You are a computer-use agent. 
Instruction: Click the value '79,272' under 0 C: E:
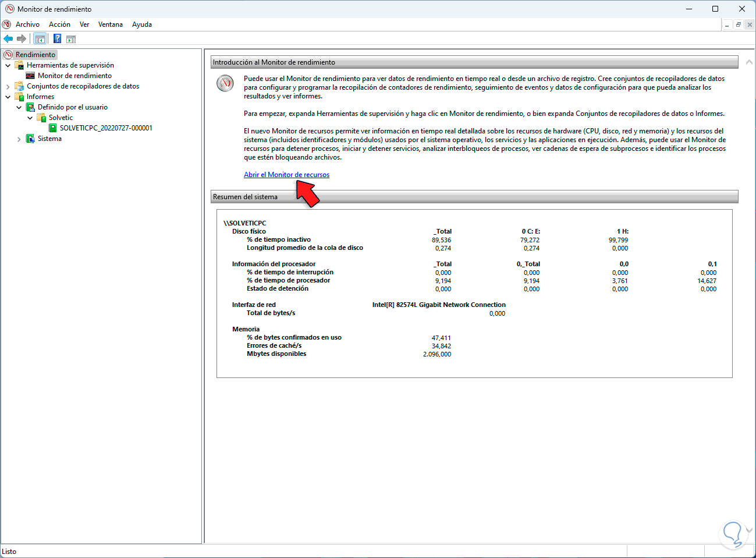(530, 240)
